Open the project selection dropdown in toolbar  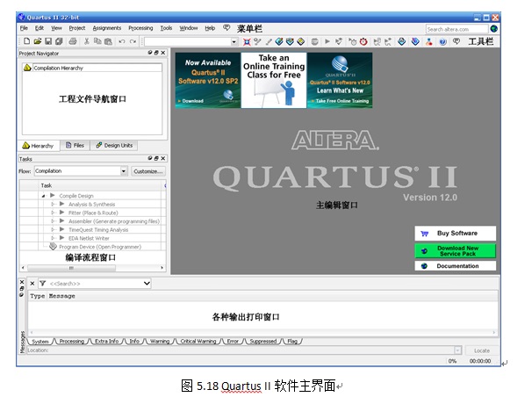tap(234, 42)
